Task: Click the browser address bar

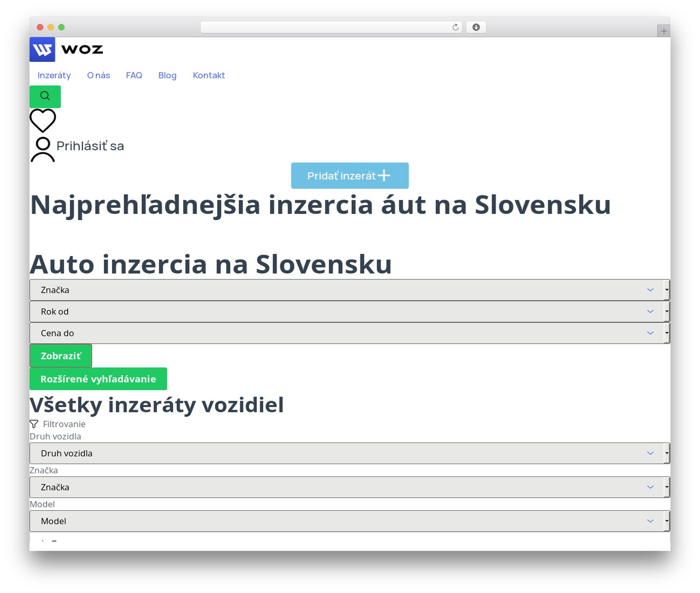Action: point(331,27)
